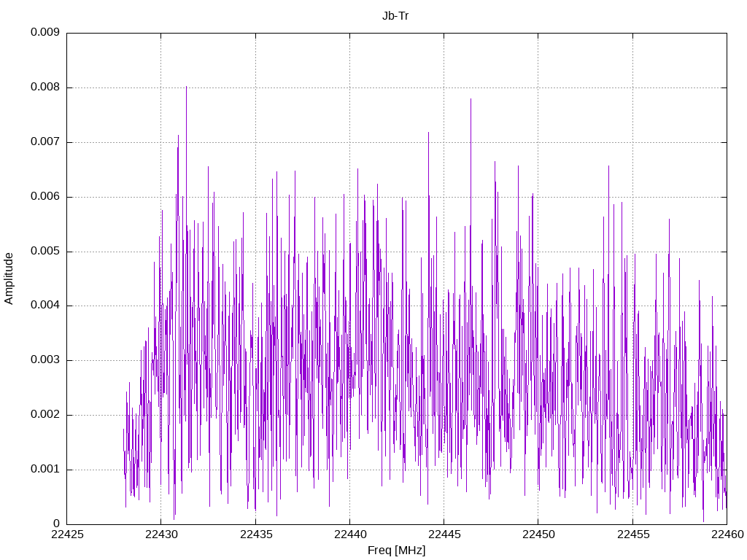Click the 22440 frequency tick label
Image resolution: width=747 pixels, height=560 pixels.
pyautogui.click(x=349, y=534)
